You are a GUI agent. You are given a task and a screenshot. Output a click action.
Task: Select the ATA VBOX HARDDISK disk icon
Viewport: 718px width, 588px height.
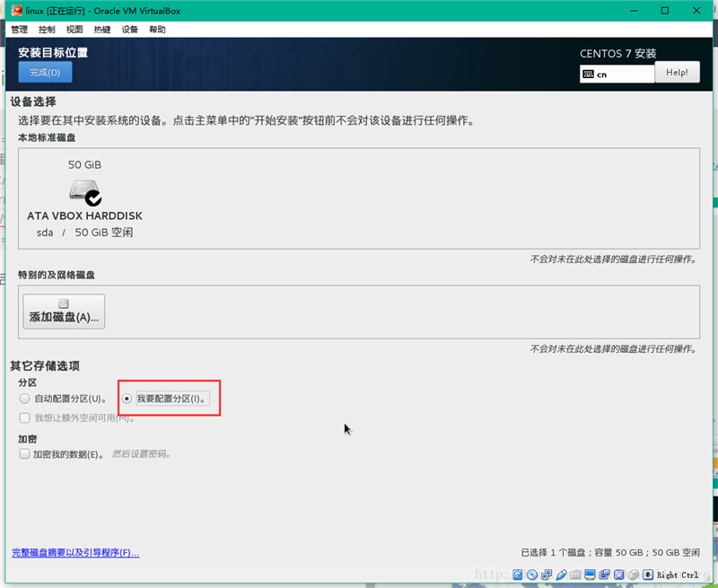(83, 193)
